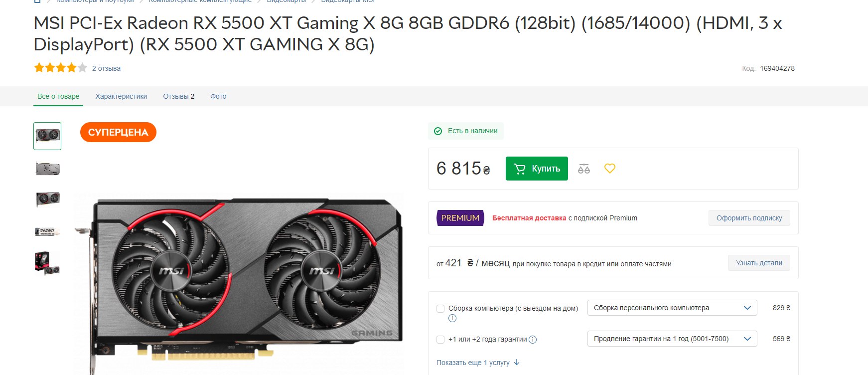This screenshot has height=375, width=868.
Task: Click the green in-stock checkmark icon
Action: 438,131
